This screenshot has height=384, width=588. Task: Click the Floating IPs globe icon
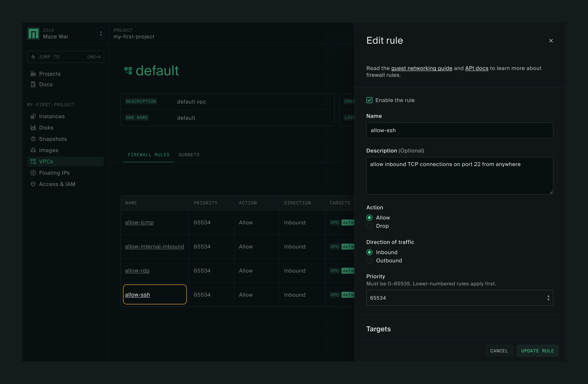tap(33, 173)
